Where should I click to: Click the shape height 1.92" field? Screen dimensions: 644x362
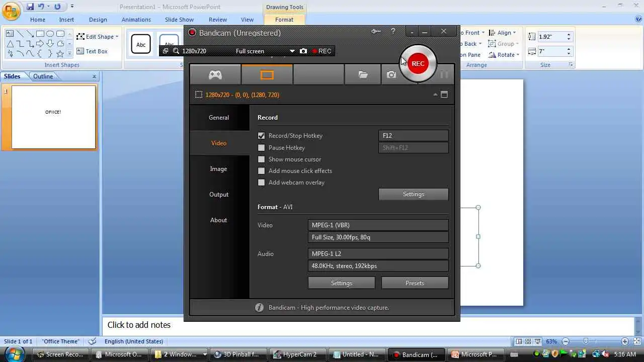coord(551,37)
